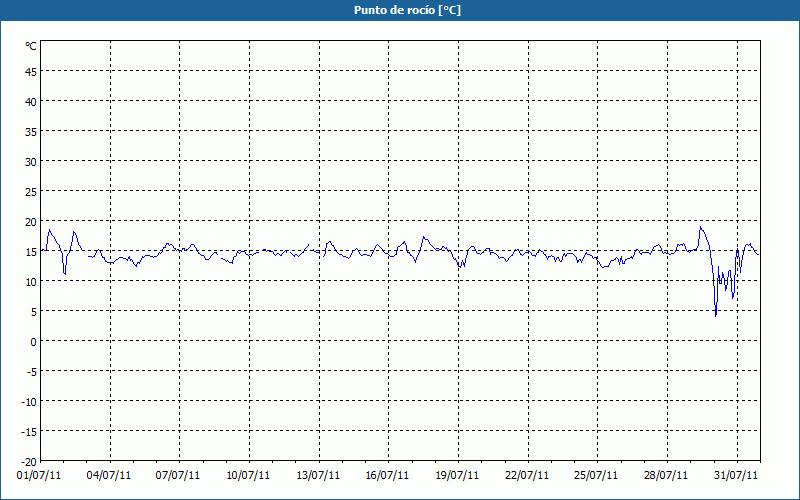Click the 01/07/11 date label

coord(39,476)
